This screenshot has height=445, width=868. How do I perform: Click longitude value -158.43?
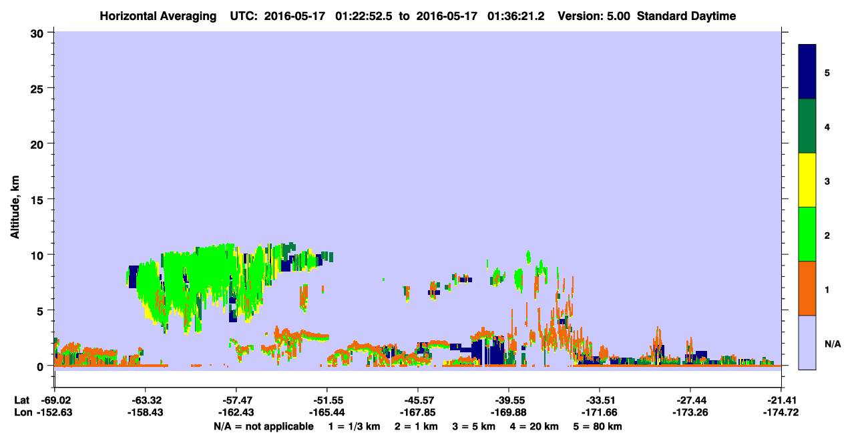145,412
